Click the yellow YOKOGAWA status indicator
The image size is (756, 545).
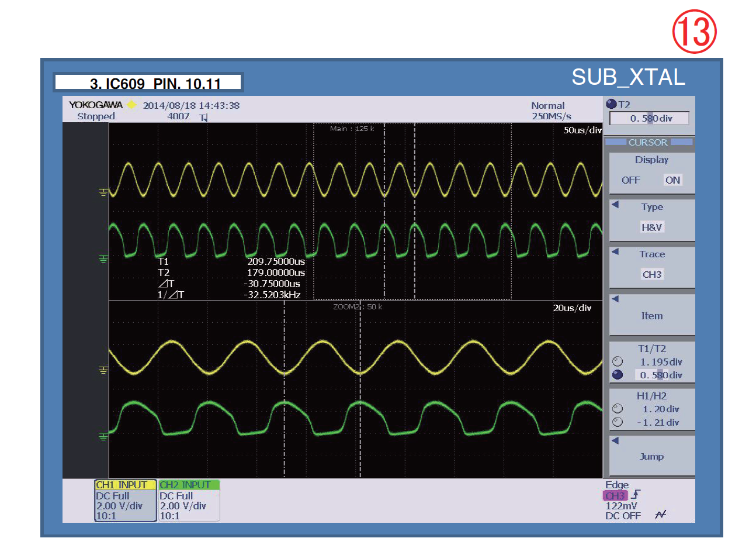[131, 105]
